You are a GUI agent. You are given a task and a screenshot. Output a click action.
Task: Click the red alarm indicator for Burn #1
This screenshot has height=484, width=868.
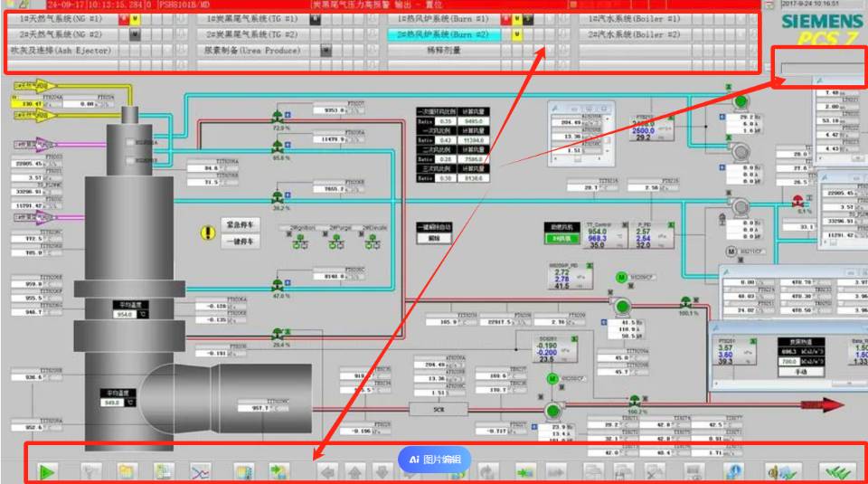tap(506, 19)
